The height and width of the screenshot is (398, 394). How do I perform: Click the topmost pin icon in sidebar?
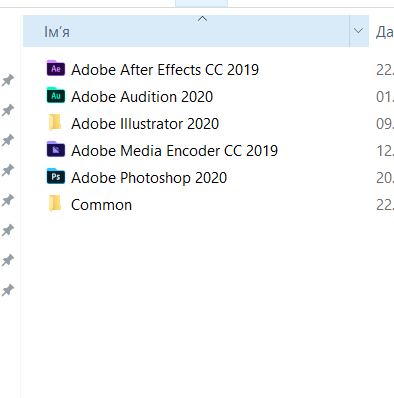[x=8, y=80]
